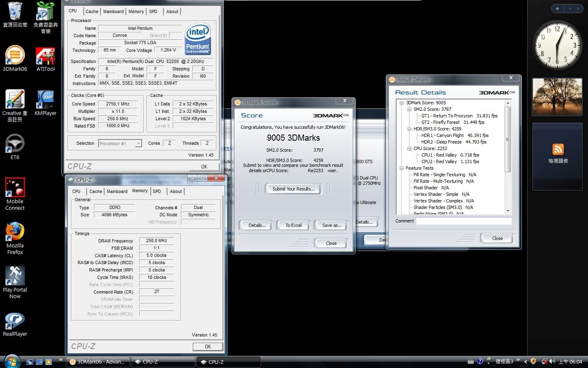Click the To Excel button
The image size is (588, 368).
(294, 225)
